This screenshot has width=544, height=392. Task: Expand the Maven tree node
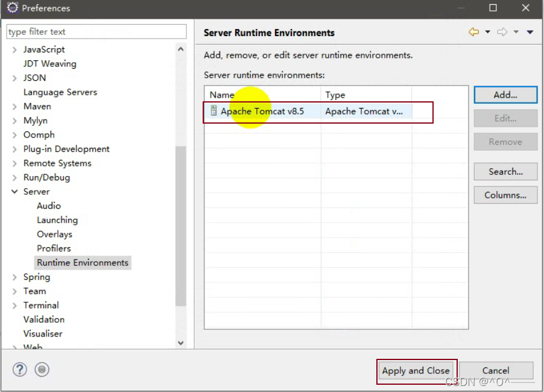coord(14,107)
